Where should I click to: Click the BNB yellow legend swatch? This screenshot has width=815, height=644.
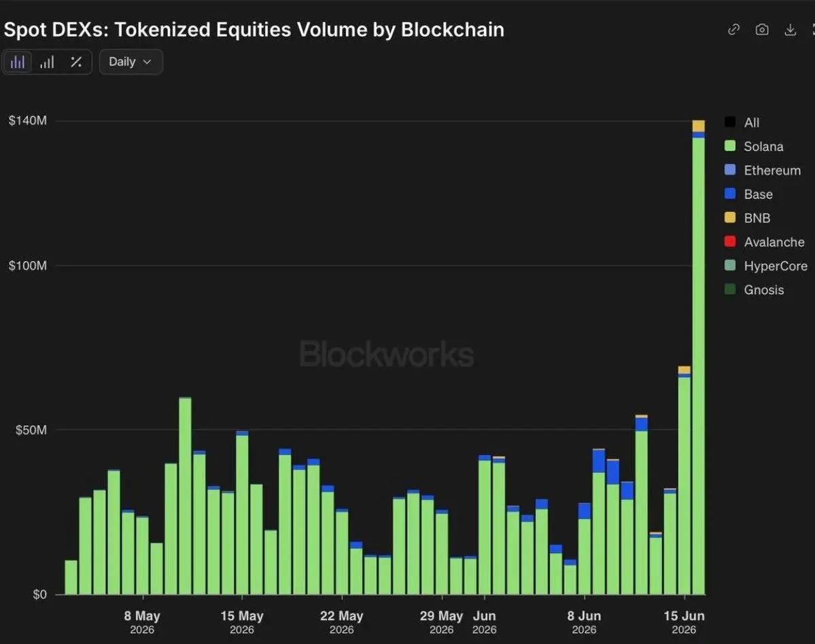click(x=730, y=217)
